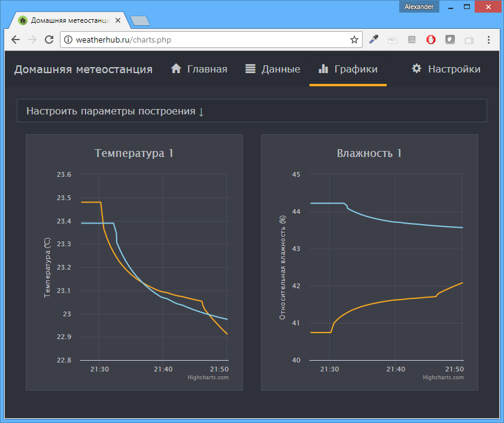Open a new browser tab
The image size is (504, 423).
[139, 20]
